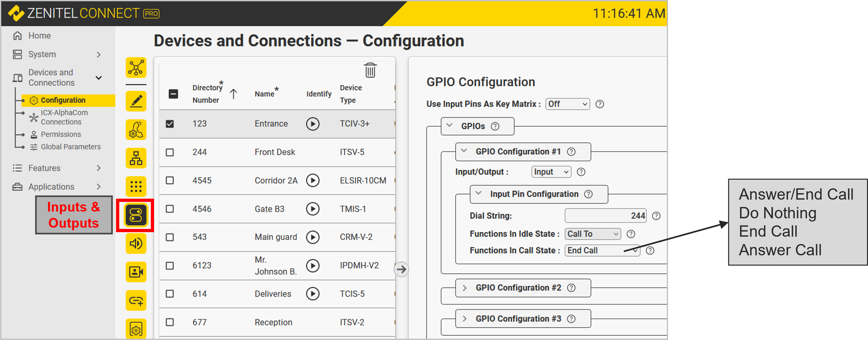Play identify for Corridor 2A
Image resolution: width=868 pixels, height=340 pixels.
point(312,180)
